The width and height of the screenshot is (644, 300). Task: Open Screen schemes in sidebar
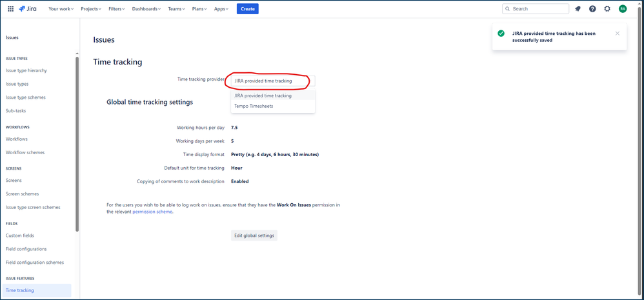click(x=23, y=194)
